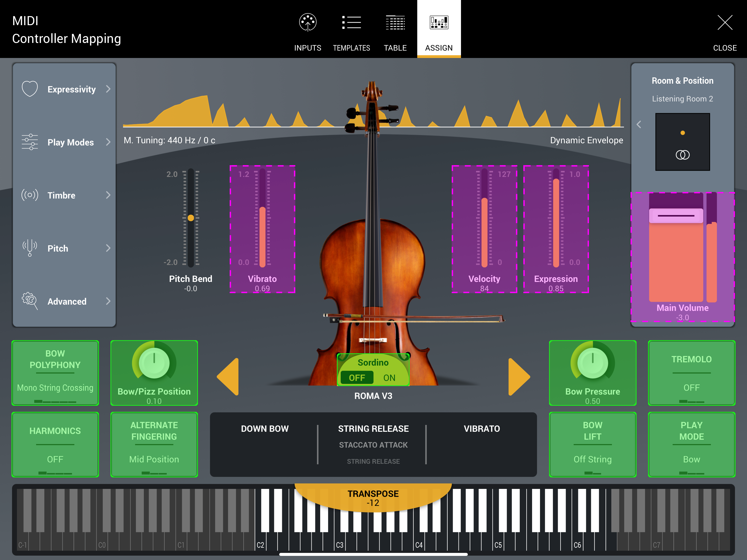The height and width of the screenshot is (560, 747).
Task: Click the room position display box
Action: coord(682,142)
